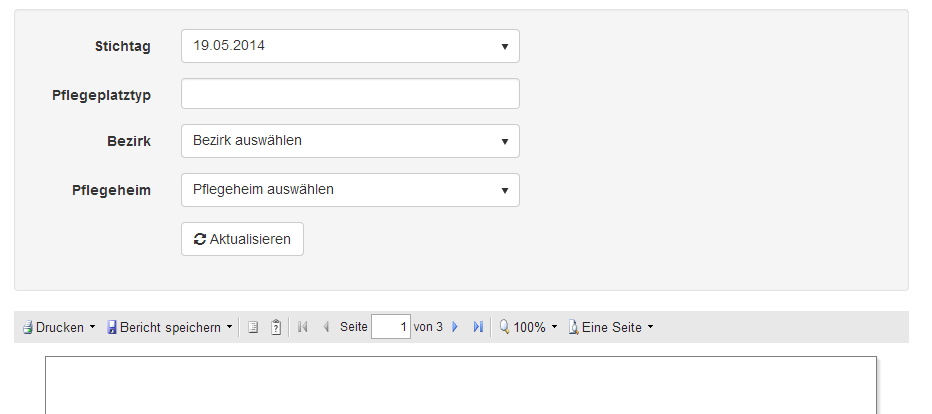Click the Bericht speichern disk icon

point(112,327)
